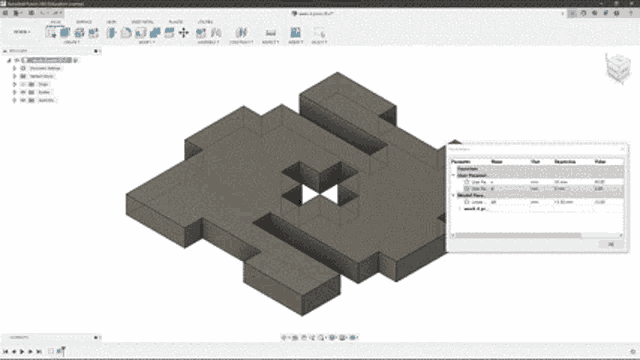Screen dimensions: 640x360
Task: Select the Revolve tool in Create group
Action: [79, 33]
